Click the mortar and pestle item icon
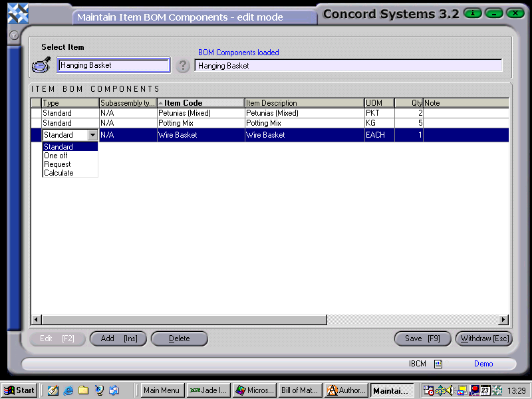Screen dimensions: 532x399 coord(40,65)
